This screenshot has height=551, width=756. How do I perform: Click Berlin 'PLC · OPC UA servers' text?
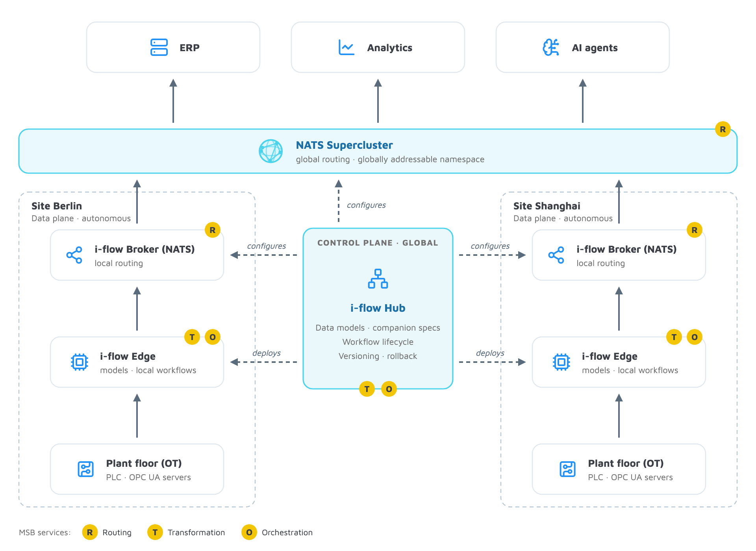point(148,477)
